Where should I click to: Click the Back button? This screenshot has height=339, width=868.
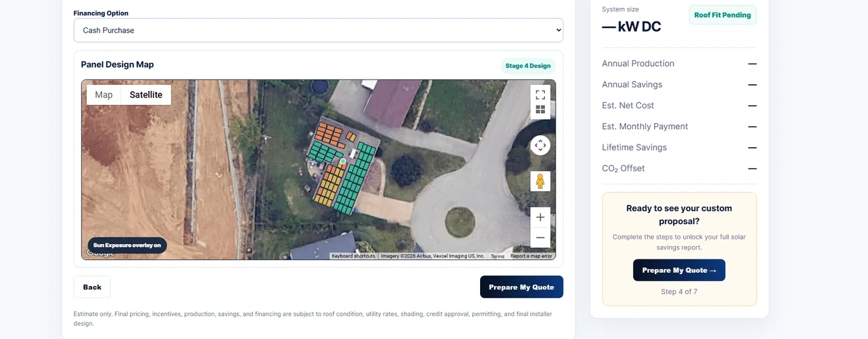(x=92, y=287)
